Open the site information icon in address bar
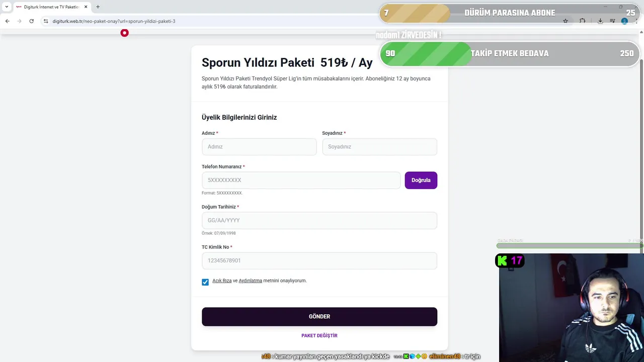The height and width of the screenshot is (362, 644). (x=46, y=21)
